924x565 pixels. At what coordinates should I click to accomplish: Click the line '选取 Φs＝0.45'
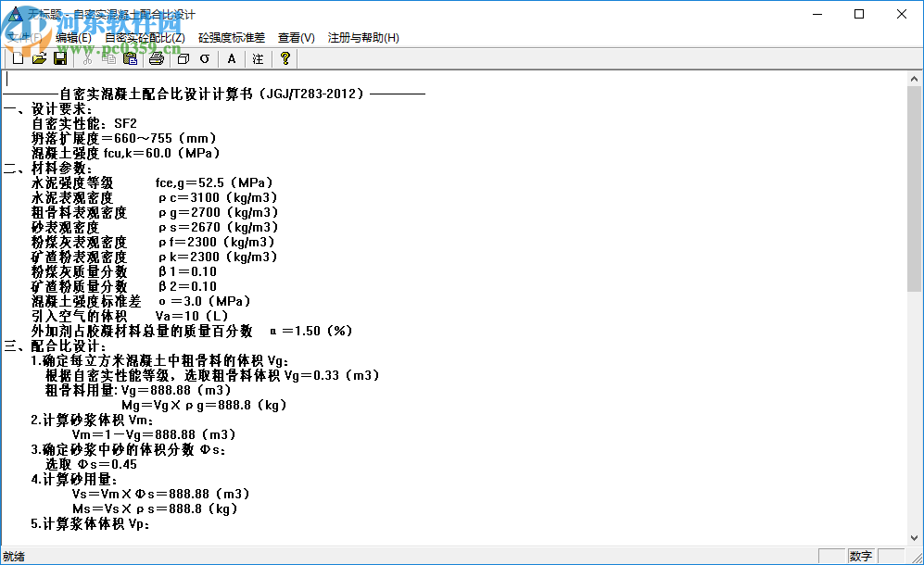click(x=92, y=464)
